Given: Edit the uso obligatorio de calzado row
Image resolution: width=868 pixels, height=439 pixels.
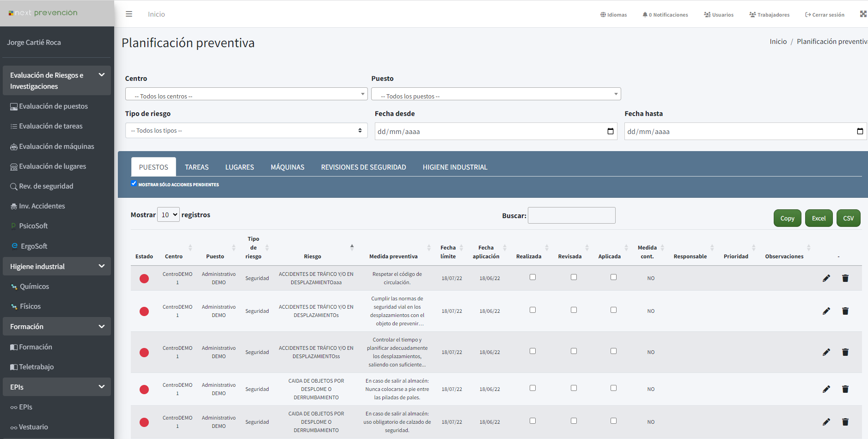Looking at the screenshot, I should click(x=826, y=422).
